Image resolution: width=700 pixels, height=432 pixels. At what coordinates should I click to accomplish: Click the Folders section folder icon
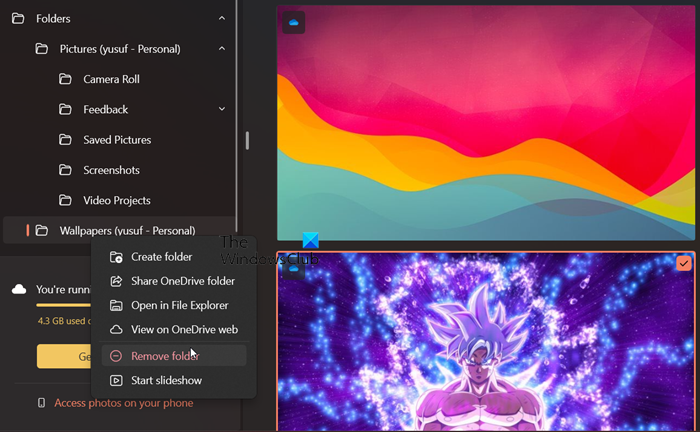click(x=18, y=19)
